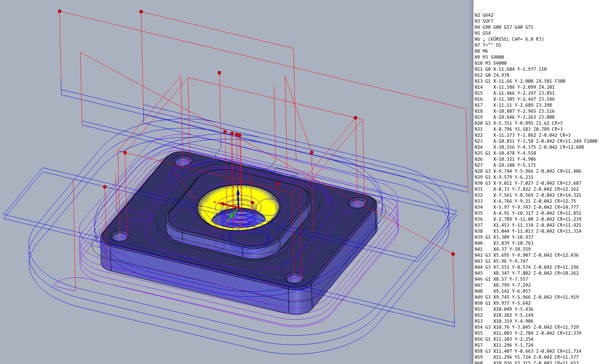Click line "N41 X4.37 Y-10.559"
The height and width of the screenshot is (364, 599).
[503, 249]
